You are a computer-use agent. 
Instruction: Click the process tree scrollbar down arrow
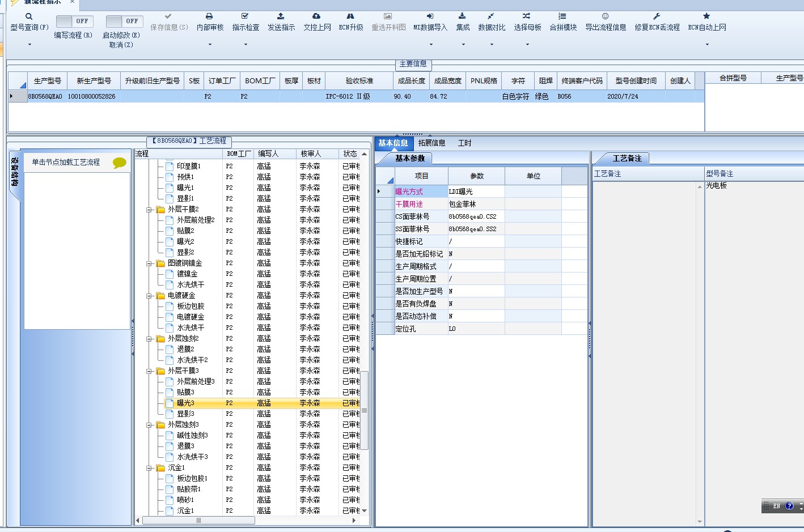point(365,510)
